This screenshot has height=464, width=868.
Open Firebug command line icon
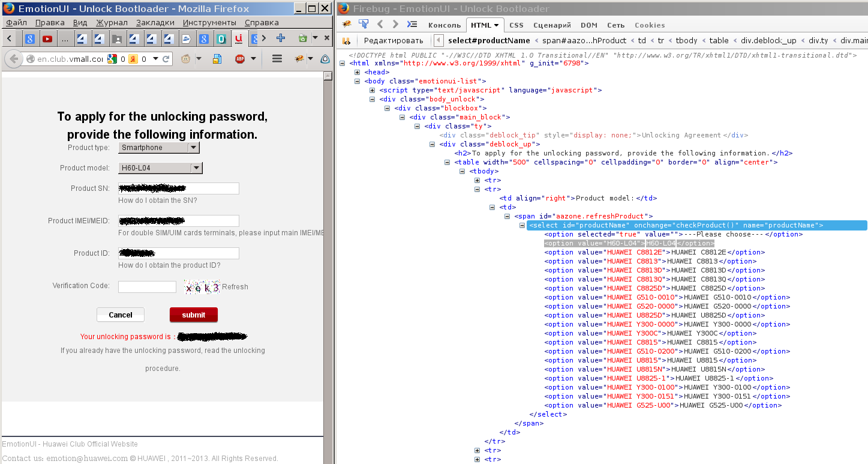tap(412, 25)
